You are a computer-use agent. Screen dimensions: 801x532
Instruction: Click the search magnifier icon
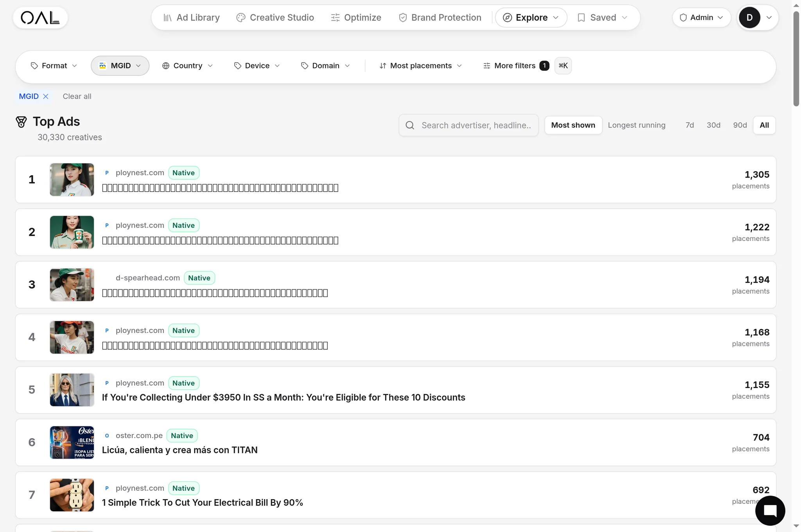pos(410,125)
